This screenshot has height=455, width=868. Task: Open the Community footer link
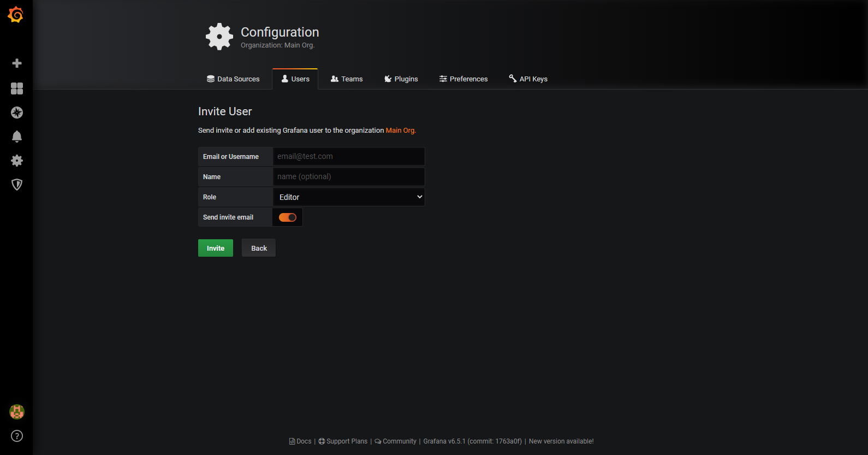(395, 441)
